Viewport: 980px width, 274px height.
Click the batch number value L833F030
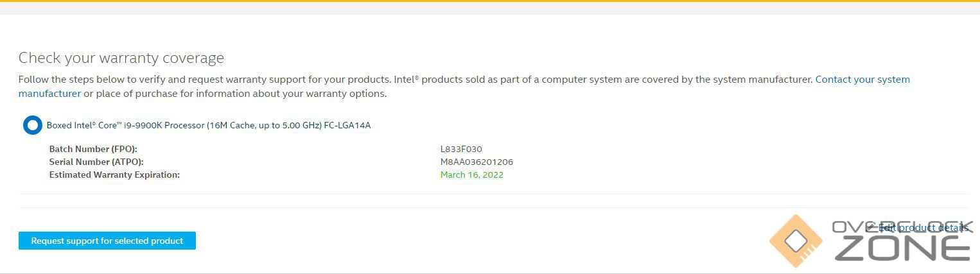pos(460,149)
